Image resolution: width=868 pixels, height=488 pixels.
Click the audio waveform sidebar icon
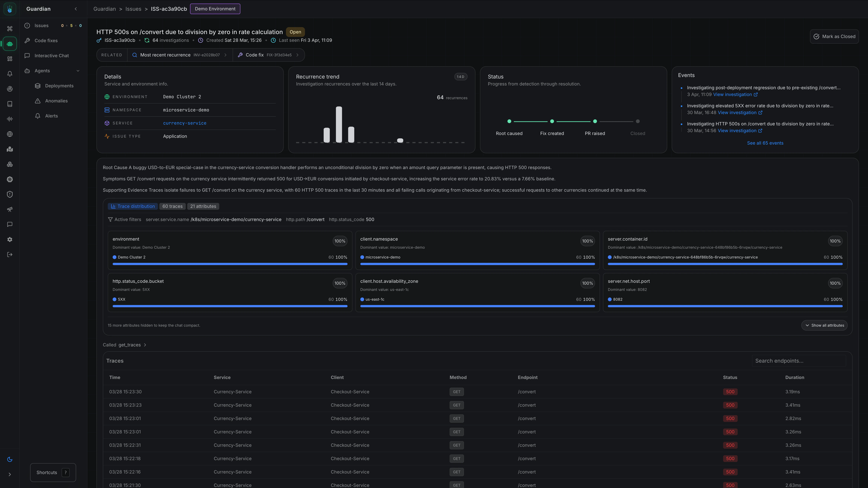point(10,119)
